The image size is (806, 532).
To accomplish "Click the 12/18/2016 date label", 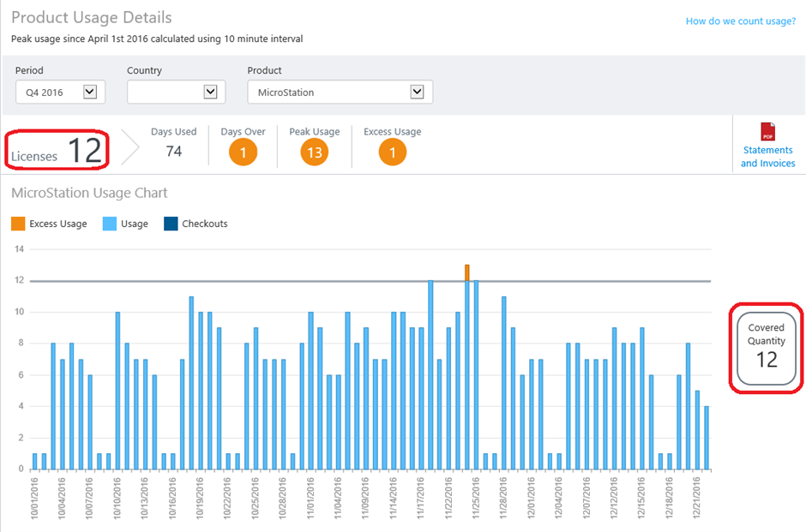I will point(669,498).
